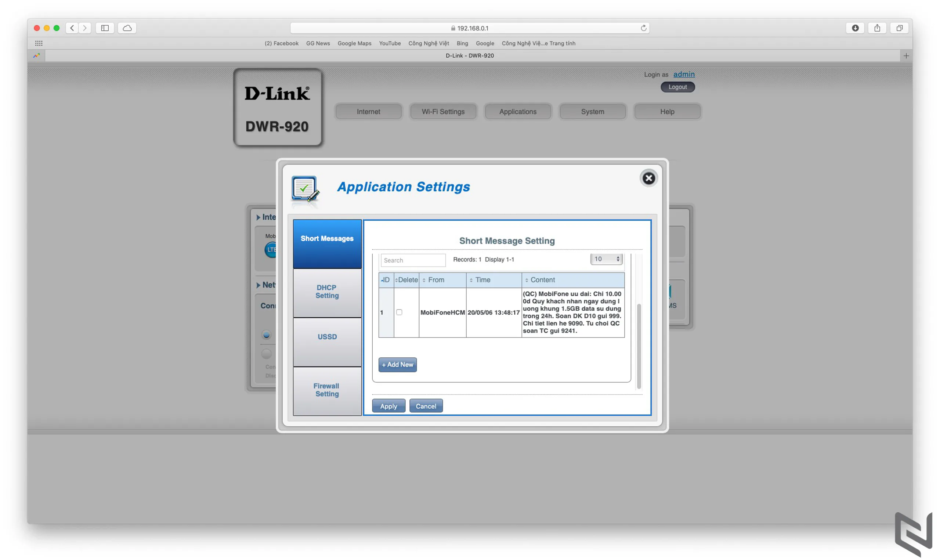Toggle Safari sidebar button
The image size is (940, 560).
(x=105, y=28)
